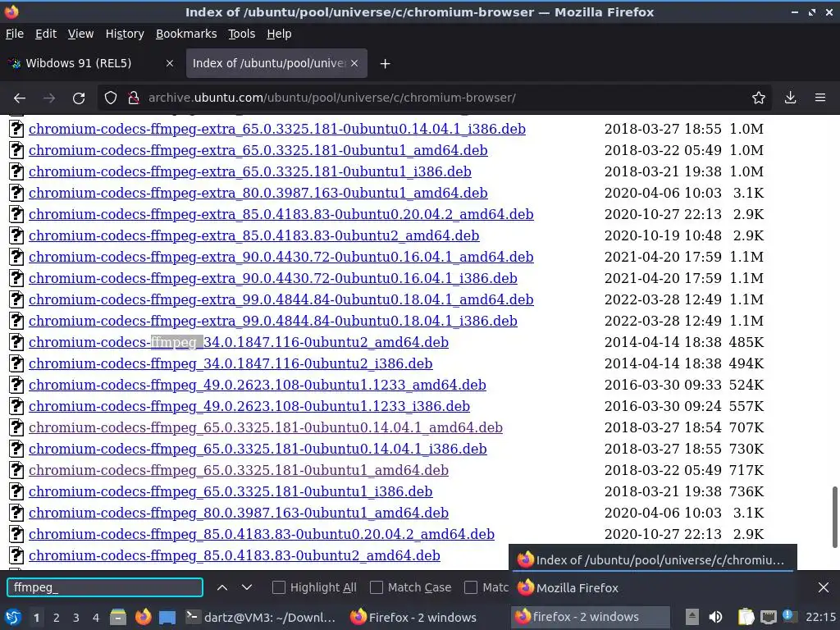The height and width of the screenshot is (630, 840).
Task: Open the Help menu
Action: click(279, 34)
